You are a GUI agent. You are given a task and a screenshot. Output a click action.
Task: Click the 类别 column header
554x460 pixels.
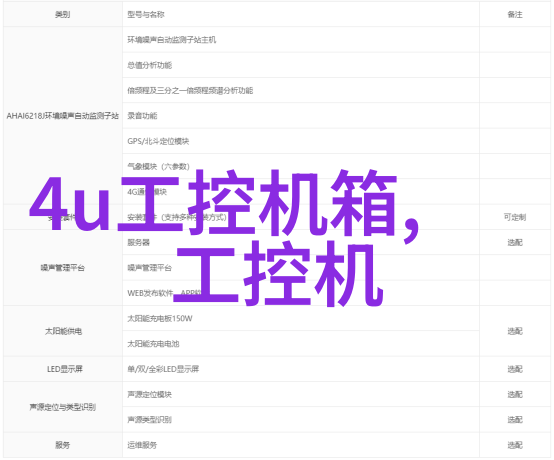[x=63, y=14]
